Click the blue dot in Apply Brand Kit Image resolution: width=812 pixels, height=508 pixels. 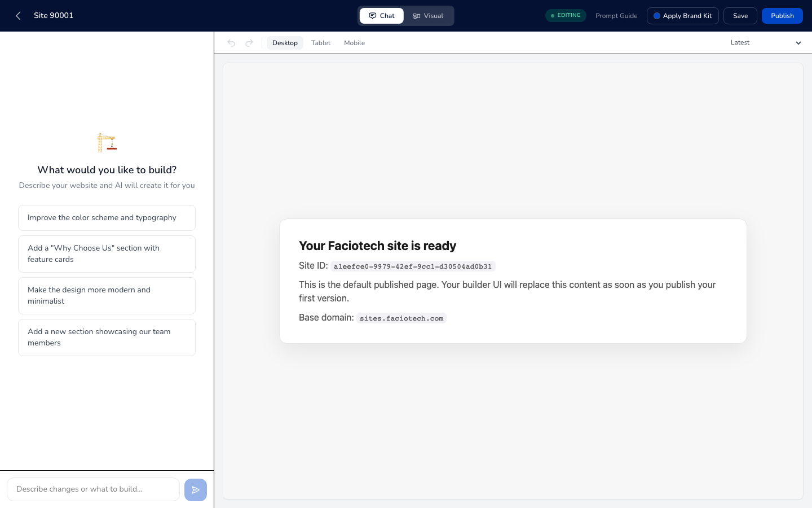(657, 16)
